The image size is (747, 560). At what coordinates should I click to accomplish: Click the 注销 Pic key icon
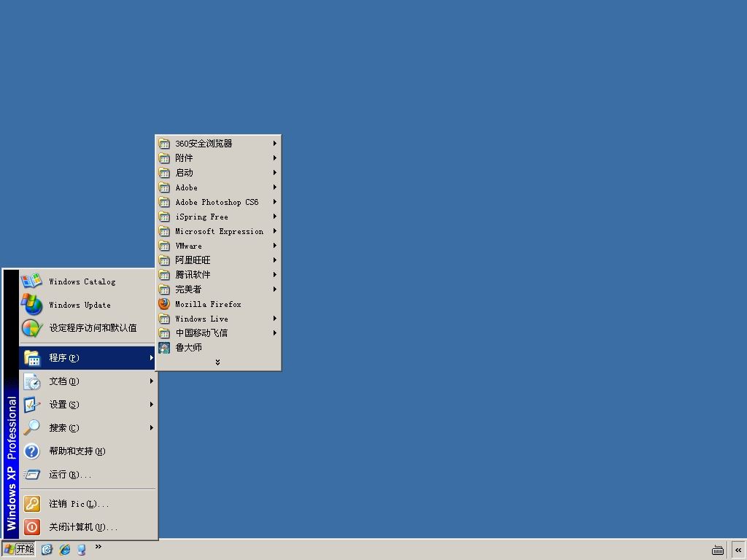tap(32, 503)
